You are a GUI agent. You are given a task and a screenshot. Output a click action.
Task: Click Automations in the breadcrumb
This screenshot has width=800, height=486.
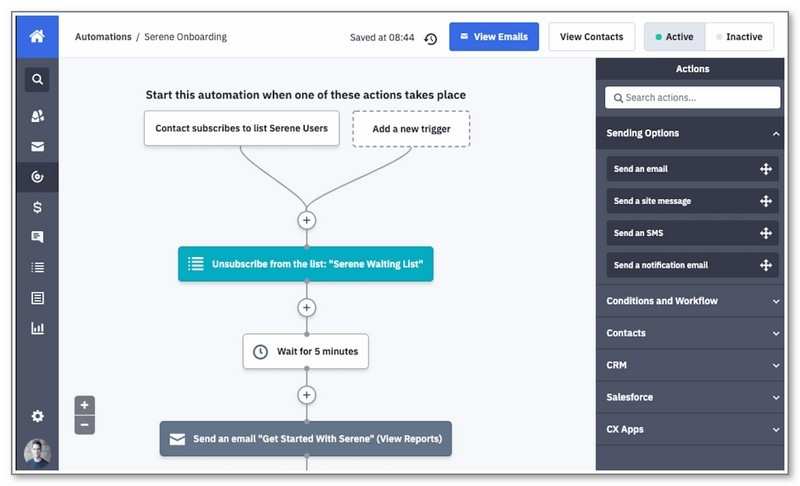(103, 37)
